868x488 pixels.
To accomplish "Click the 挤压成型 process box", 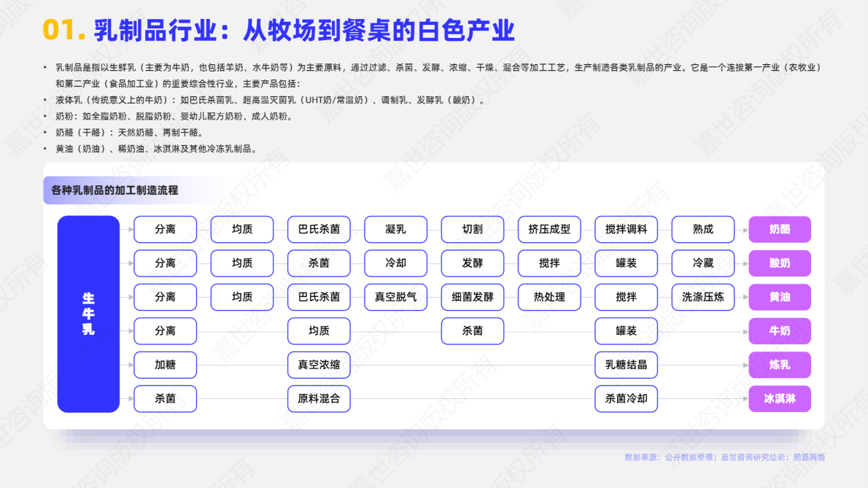I will [549, 229].
